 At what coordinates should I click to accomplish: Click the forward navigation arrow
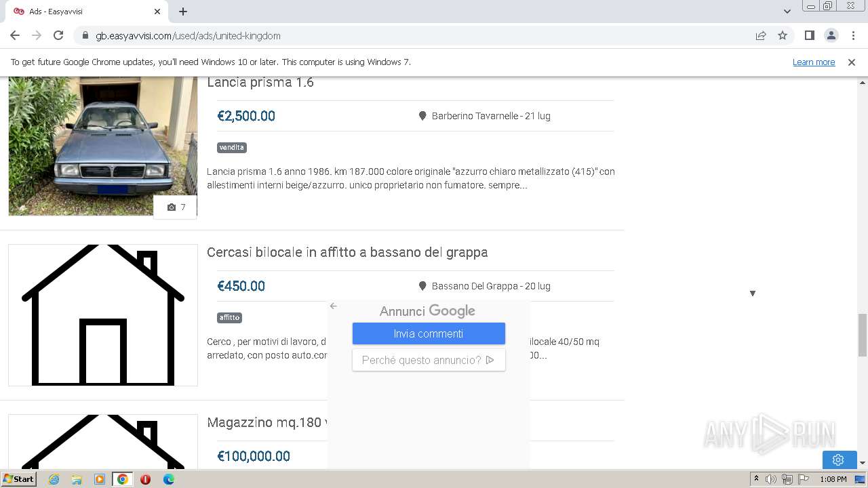[37, 35]
